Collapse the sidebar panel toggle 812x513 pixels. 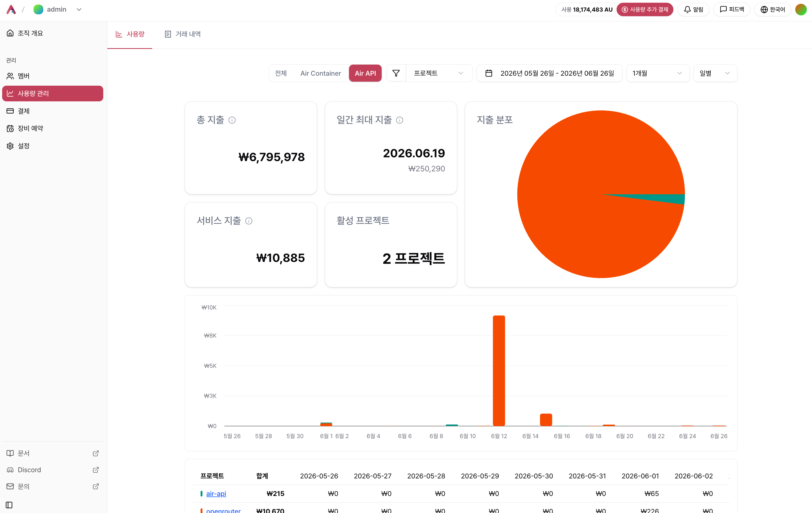[9, 505]
